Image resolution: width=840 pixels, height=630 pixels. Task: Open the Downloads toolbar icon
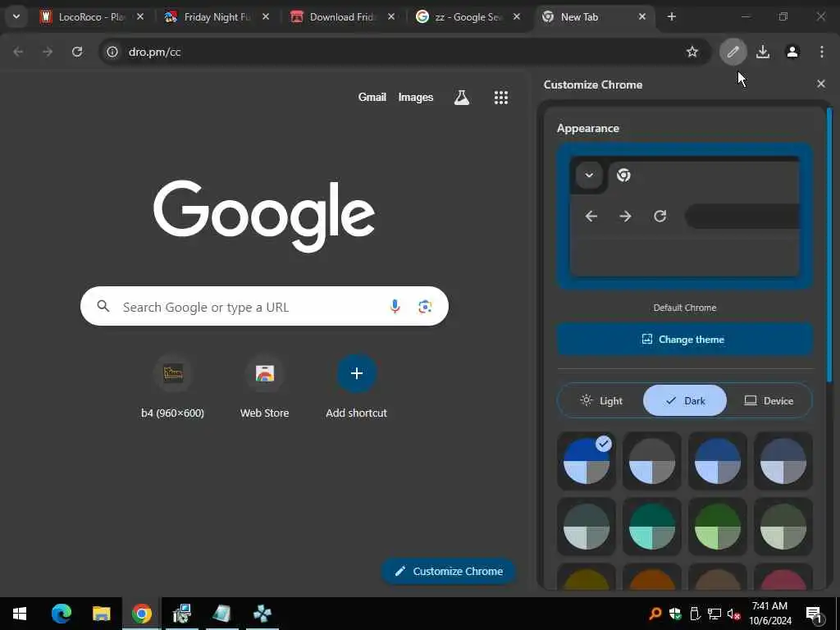[763, 52]
